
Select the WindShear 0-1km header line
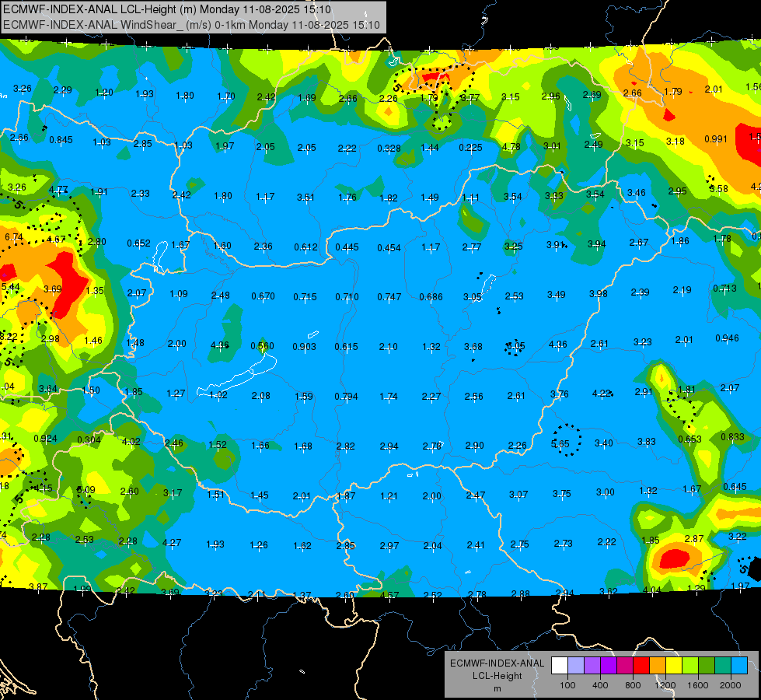point(191,25)
